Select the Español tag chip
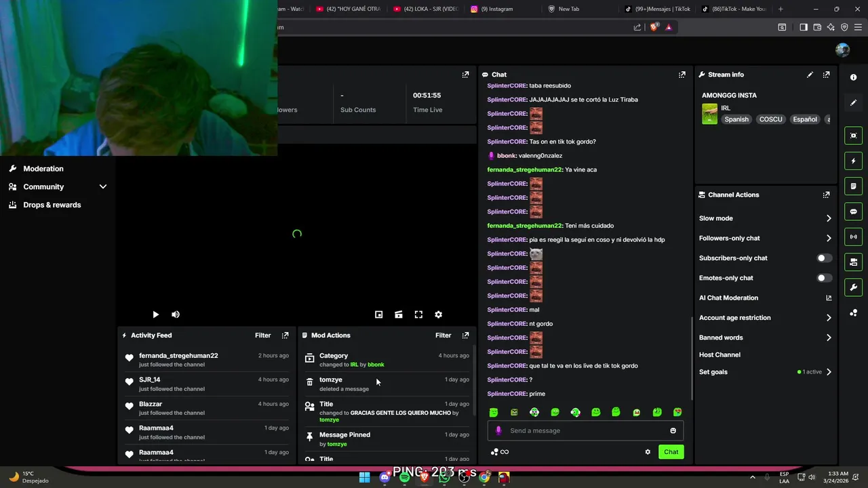 coord(805,119)
